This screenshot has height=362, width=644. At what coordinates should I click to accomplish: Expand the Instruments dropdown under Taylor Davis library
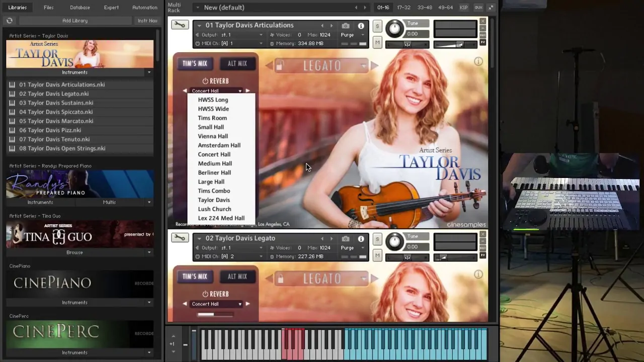coord(149,72)
